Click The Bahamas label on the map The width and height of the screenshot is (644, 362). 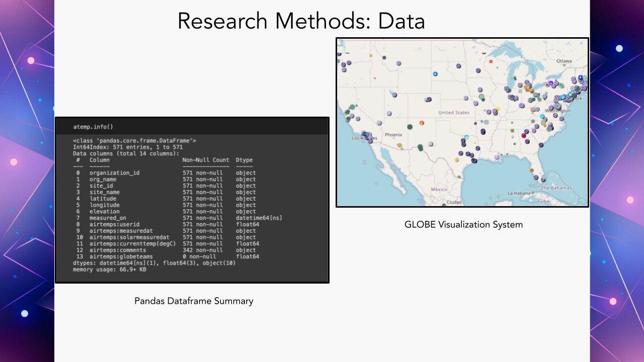tap(556, 188)
